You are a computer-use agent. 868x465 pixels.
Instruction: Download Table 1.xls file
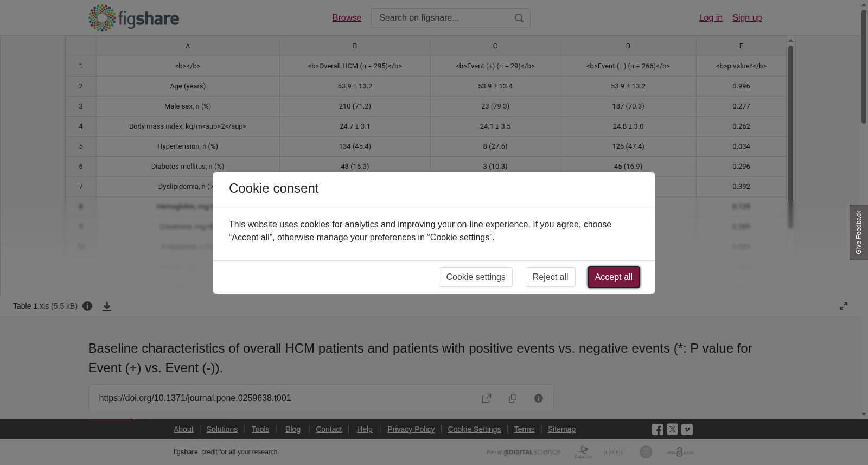[x=107, y=306]
